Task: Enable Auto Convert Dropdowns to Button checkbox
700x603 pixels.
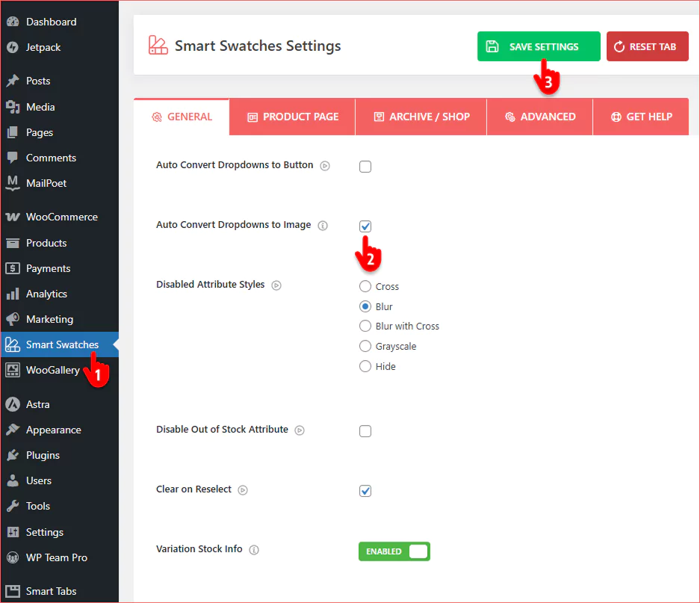Action: coord(365,167)
